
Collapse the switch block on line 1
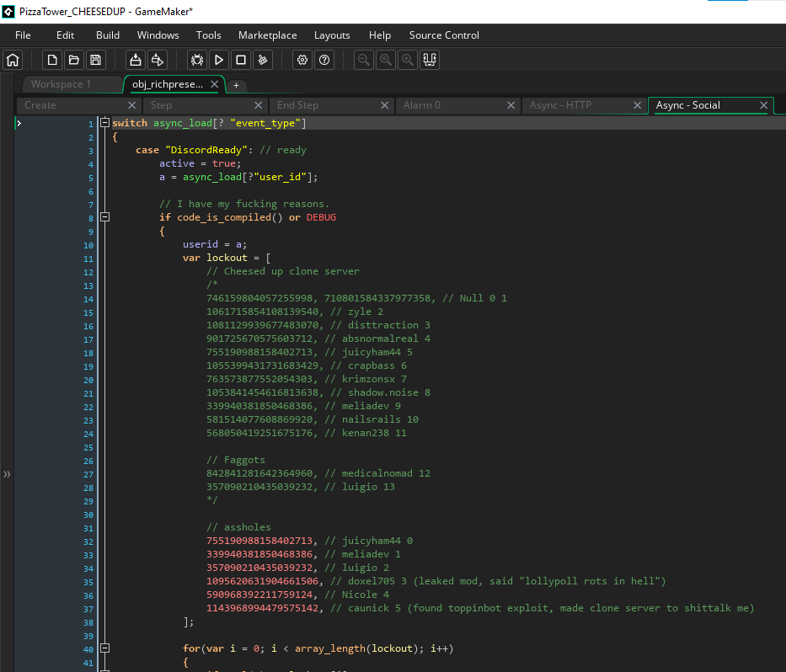tap(104, 122)
